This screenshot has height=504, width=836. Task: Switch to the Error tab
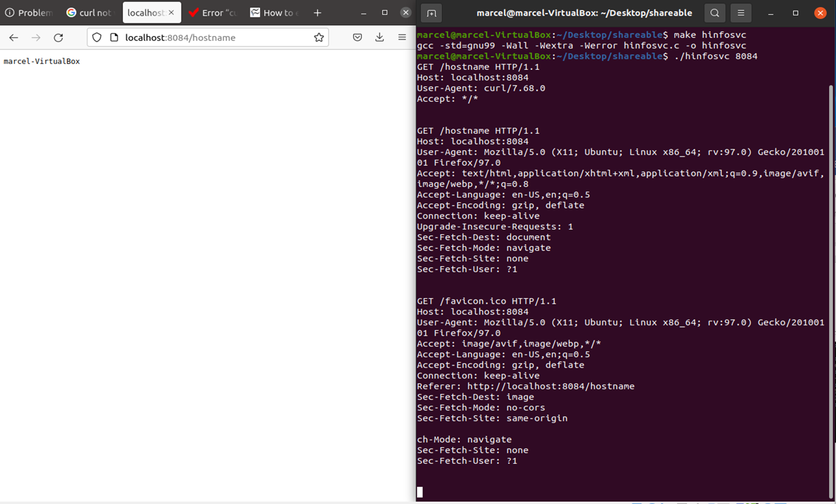(212, 12)
